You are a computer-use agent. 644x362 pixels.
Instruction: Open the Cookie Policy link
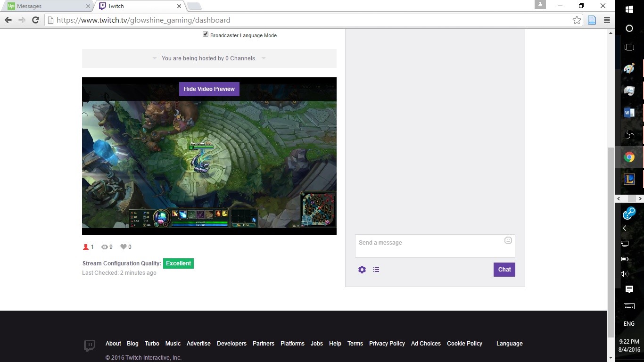coord(464,344)
